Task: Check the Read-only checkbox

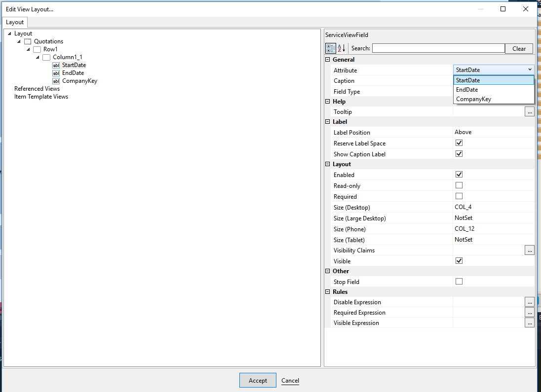Action: 459,185
